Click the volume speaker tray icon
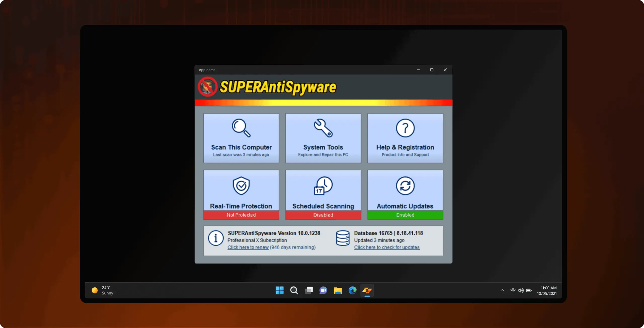The height and width of the screenshot is (328, 644). (521, 290)
